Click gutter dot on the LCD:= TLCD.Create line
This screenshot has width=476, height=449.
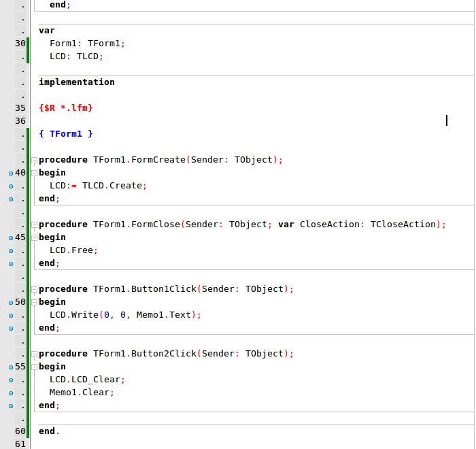pos(11,186)
